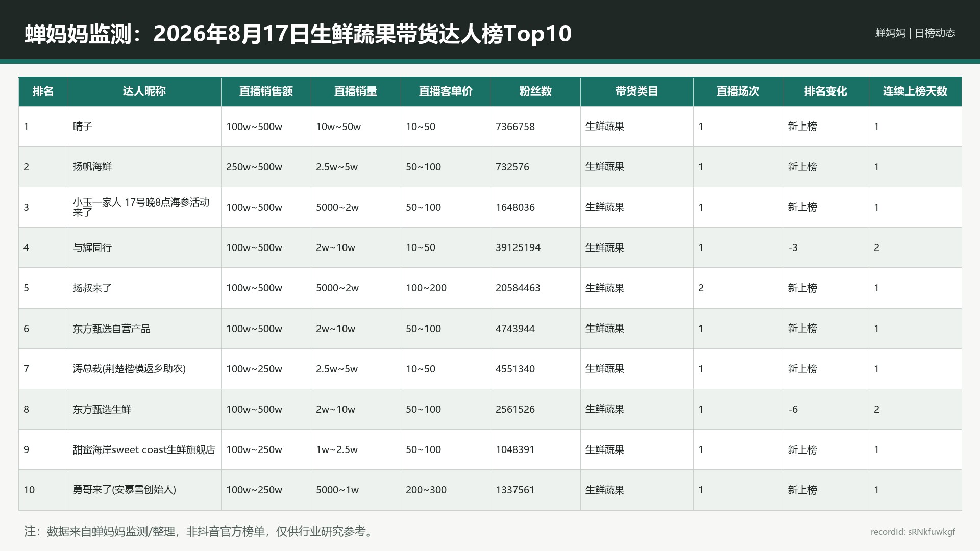Click the slide title about 蝉妈妈监测 Top10
Screen dimensions: 980x551
[x=298, y=34]
